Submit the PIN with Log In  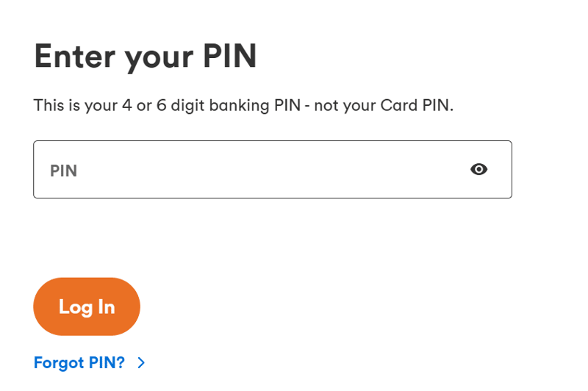click(87, 306)
